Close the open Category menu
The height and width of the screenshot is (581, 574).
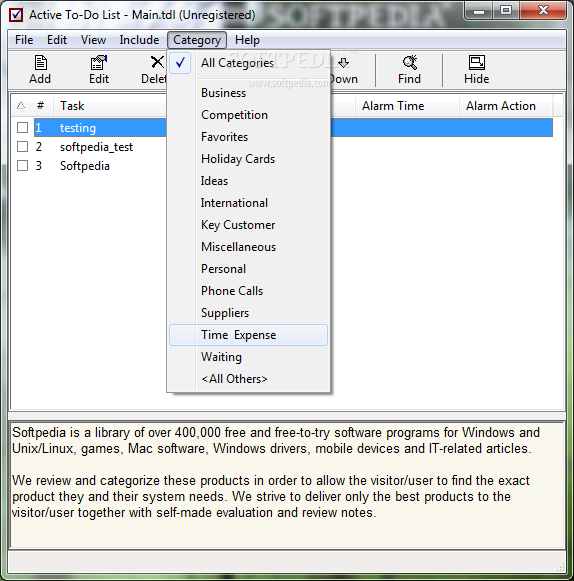(x=197, y=40)
